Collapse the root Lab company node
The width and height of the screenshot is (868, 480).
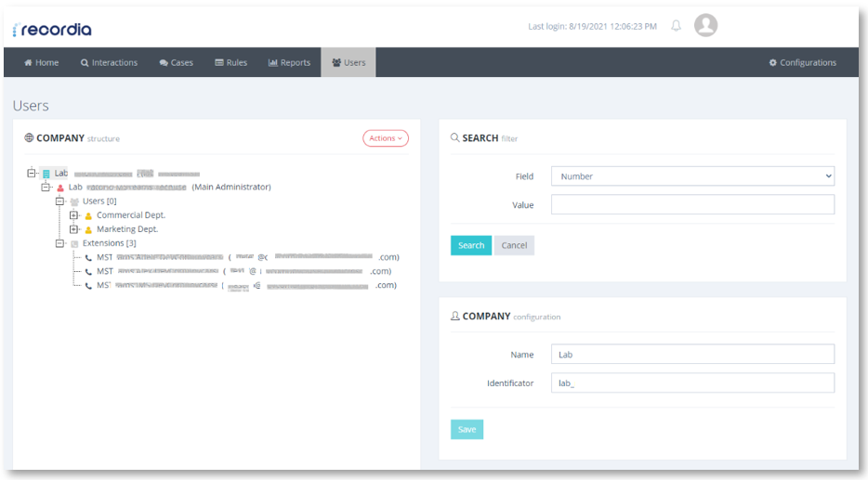tap(32, 173)
